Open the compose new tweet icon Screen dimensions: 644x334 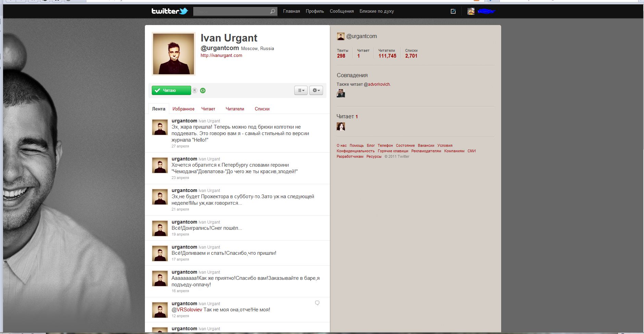click(x=453, y=11)
